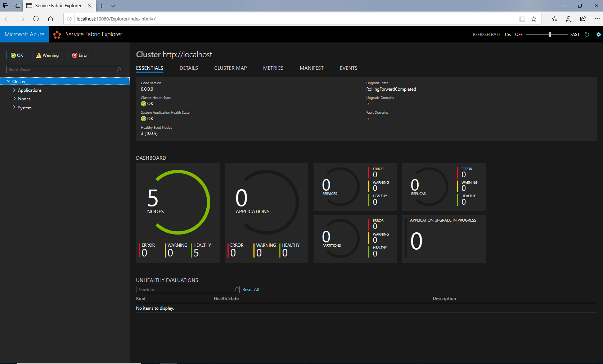The image size is (603, 364).
Task: Reload page using browser refresh icon
Action: [36, 19]
